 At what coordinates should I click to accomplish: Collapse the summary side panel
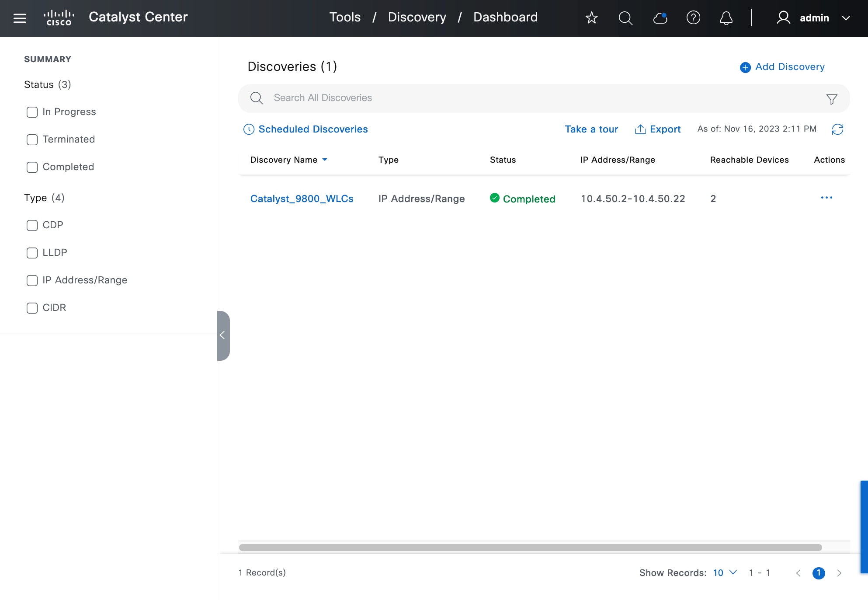tap(223, 335)
